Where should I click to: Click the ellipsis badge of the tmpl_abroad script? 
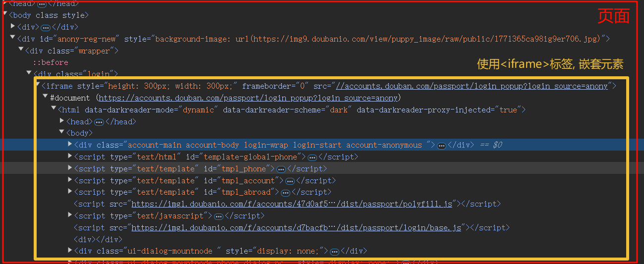click(x=285, y=193)
